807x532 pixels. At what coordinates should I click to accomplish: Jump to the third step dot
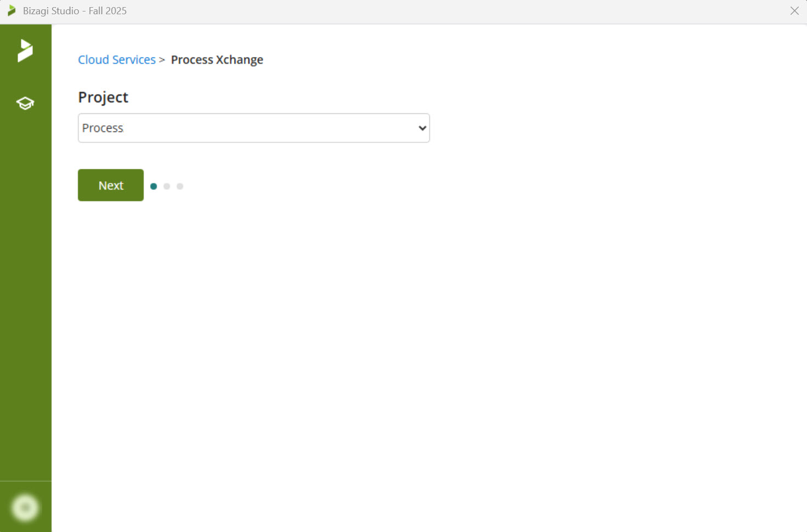click(x=180, y=186)
